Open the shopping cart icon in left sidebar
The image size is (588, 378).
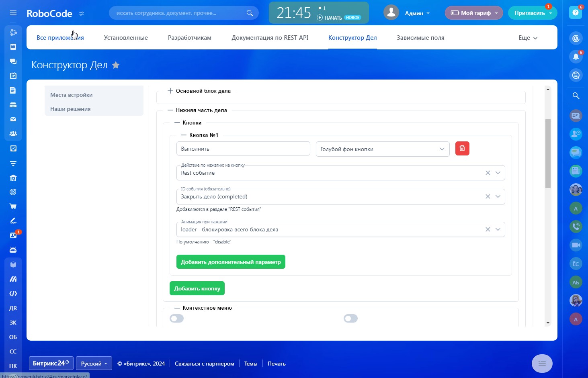(x=13, y=206)
